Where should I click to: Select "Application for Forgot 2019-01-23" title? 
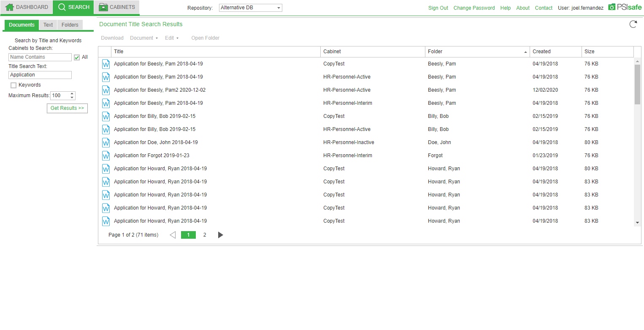click(152, 155)
